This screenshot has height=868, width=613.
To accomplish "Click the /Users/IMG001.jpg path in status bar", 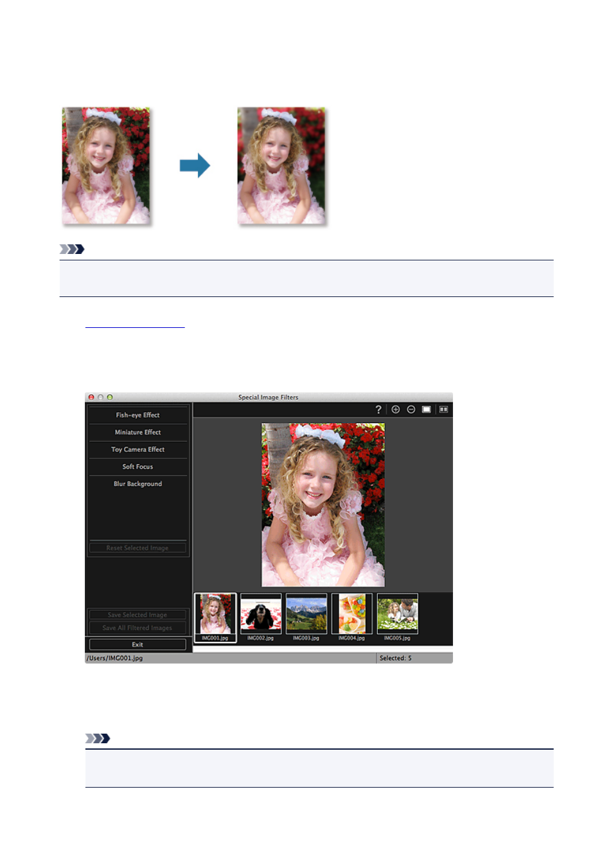I will 115,658.
